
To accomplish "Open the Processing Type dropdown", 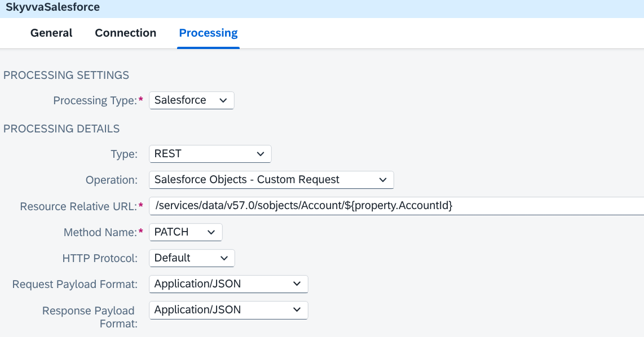I will point(191,100).
